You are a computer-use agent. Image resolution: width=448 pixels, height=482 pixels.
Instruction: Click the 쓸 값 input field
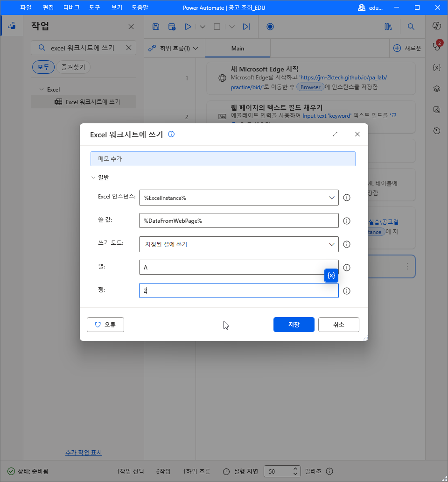click(x=239, y=221)
